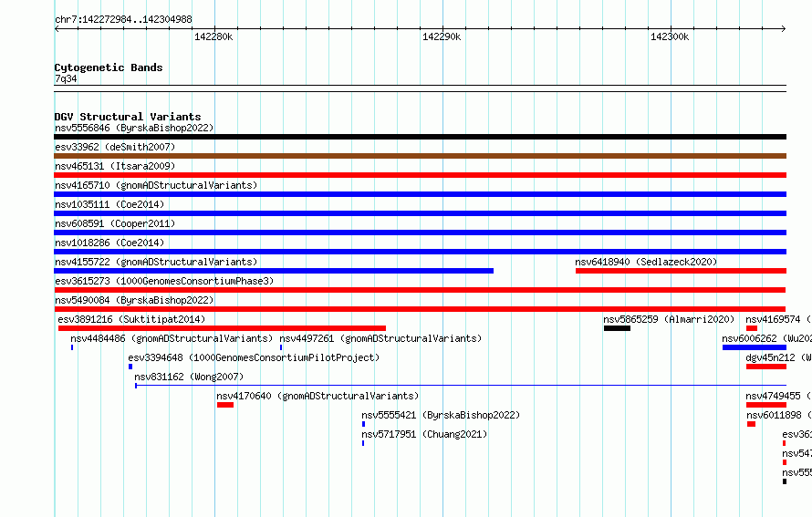Image resolution: width=812 pixels, height=517 pixels.
Task: Click the left arrow end of ruler
Action: point(57,29)
